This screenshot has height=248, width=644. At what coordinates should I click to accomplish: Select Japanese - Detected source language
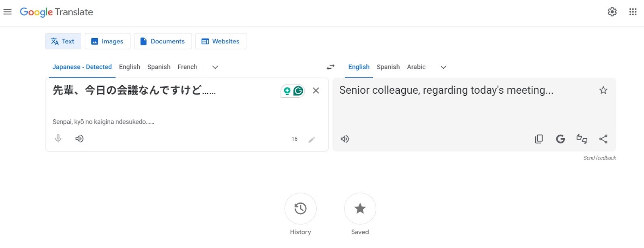82,67
